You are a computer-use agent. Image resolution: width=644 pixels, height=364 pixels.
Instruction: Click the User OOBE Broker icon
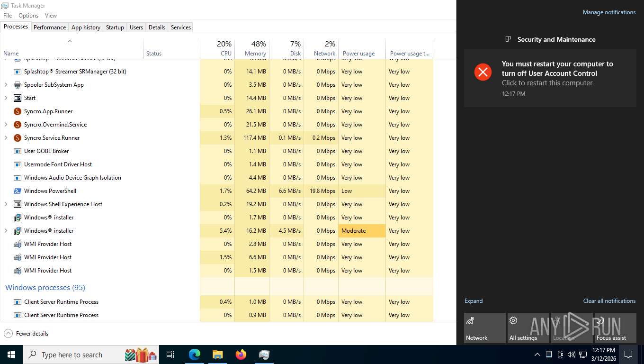18,151
